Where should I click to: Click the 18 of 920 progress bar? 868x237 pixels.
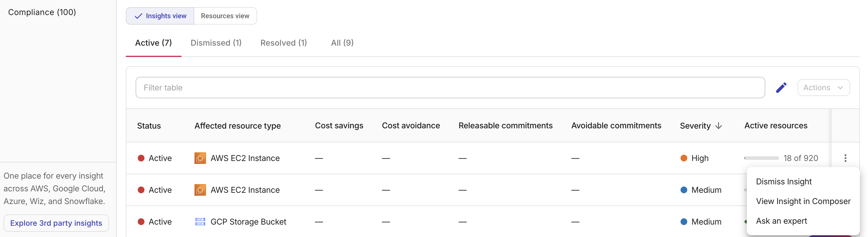coord(762,158)
